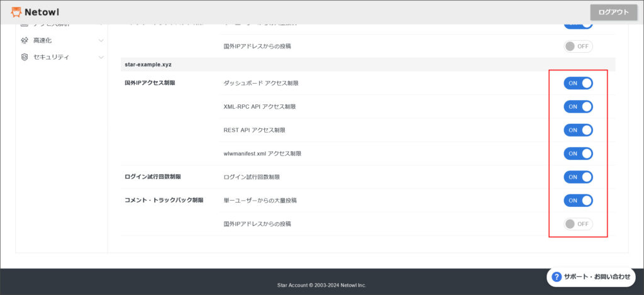Turn off ダッシュボード アクセス制限 toggle

(578, 83)
